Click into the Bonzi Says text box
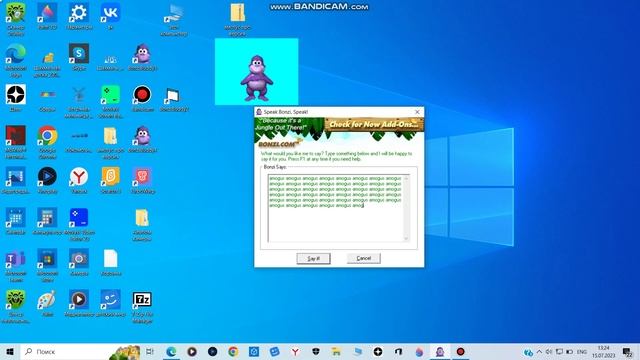 336,208
